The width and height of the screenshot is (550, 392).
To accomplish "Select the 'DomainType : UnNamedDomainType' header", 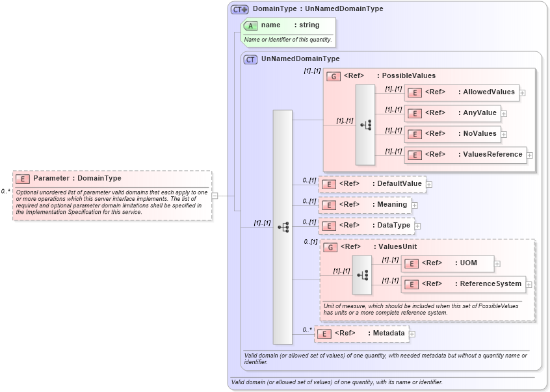I will pyautogui.click(x=318, y=8).
